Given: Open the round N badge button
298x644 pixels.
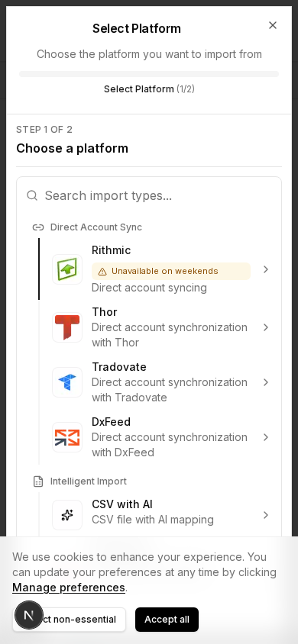Looking at the screenshot, I should pos(29,615).
